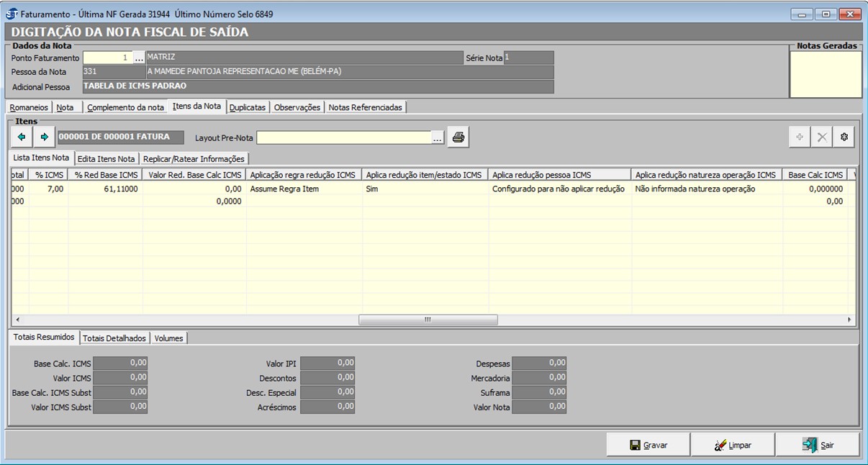Click the Layout Pre-Nota input field
Screen dimensions: 868x465
click(344, 137)
